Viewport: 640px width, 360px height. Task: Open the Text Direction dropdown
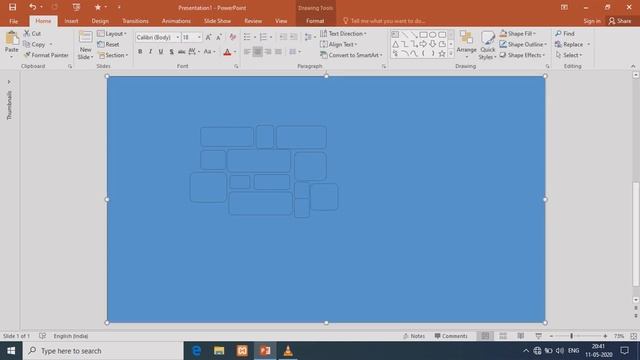(x=343, y=33)
